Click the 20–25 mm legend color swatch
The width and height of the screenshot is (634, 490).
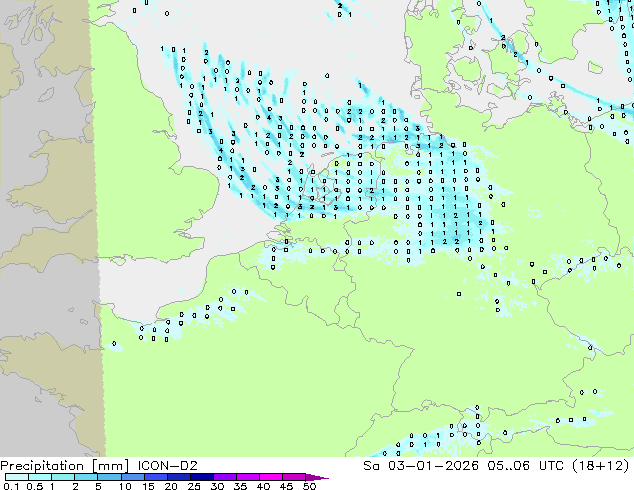(179, 477)
